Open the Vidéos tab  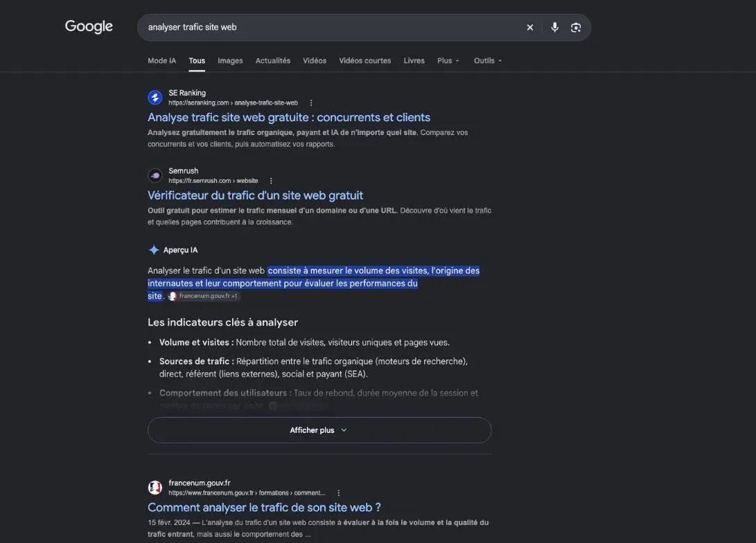[315, 61]
